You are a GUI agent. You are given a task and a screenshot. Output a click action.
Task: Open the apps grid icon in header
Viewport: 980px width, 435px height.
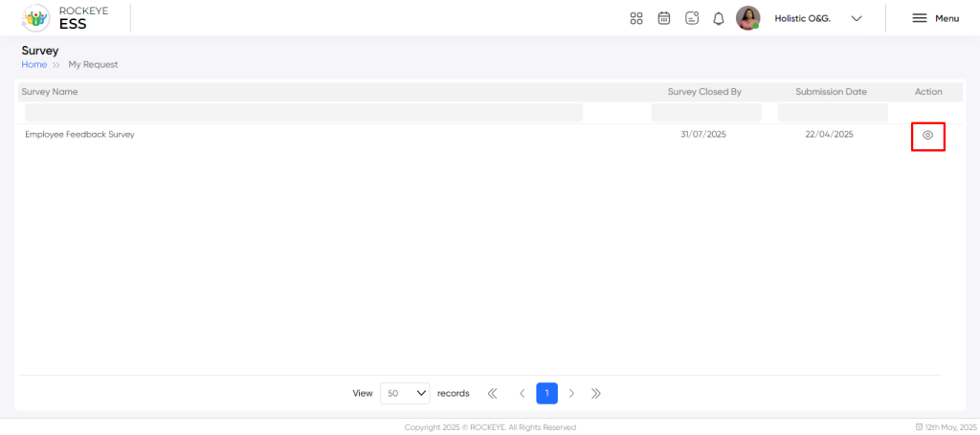tap(636, 18)
